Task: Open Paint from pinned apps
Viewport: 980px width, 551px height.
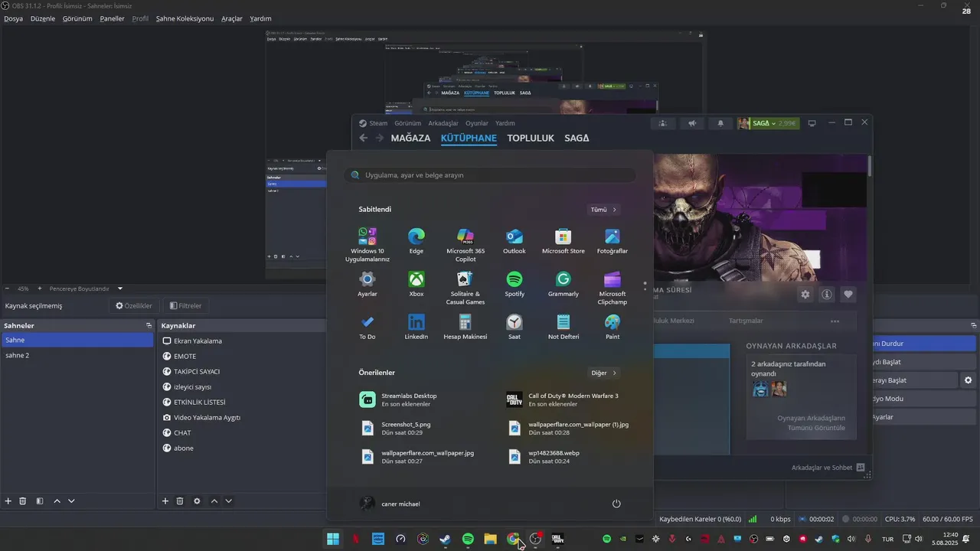Action: point(612,328)
